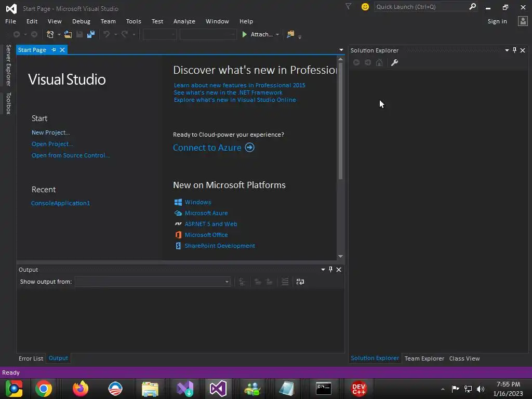
Task: Click the Find in Files toolbar icon
Action: click(290, 34)
